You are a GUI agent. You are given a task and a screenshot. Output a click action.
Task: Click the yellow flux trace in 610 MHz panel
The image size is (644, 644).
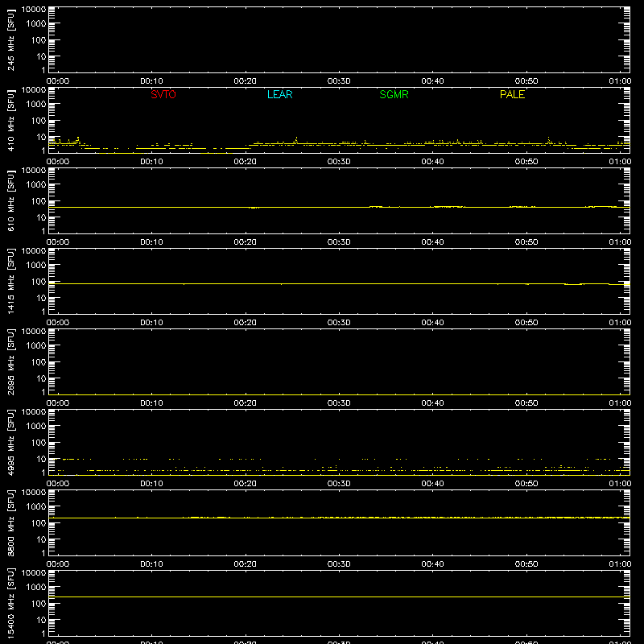(x=339, y=207)
